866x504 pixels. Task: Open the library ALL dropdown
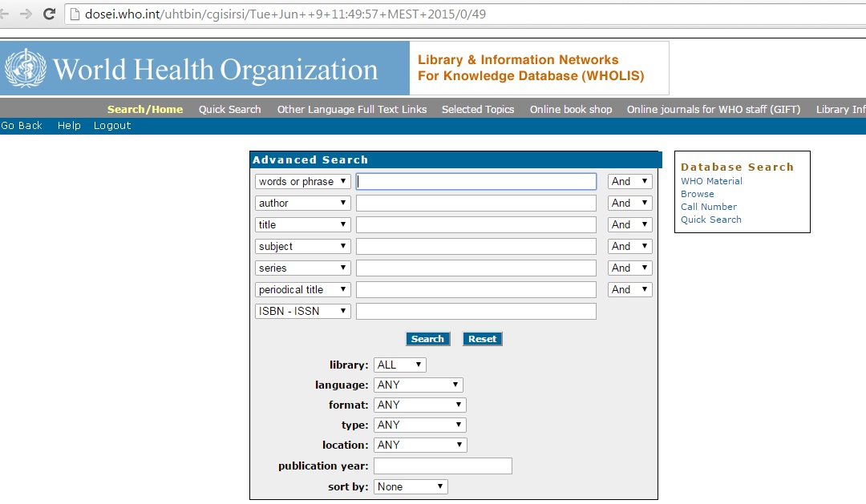click(x=400, y=365)
